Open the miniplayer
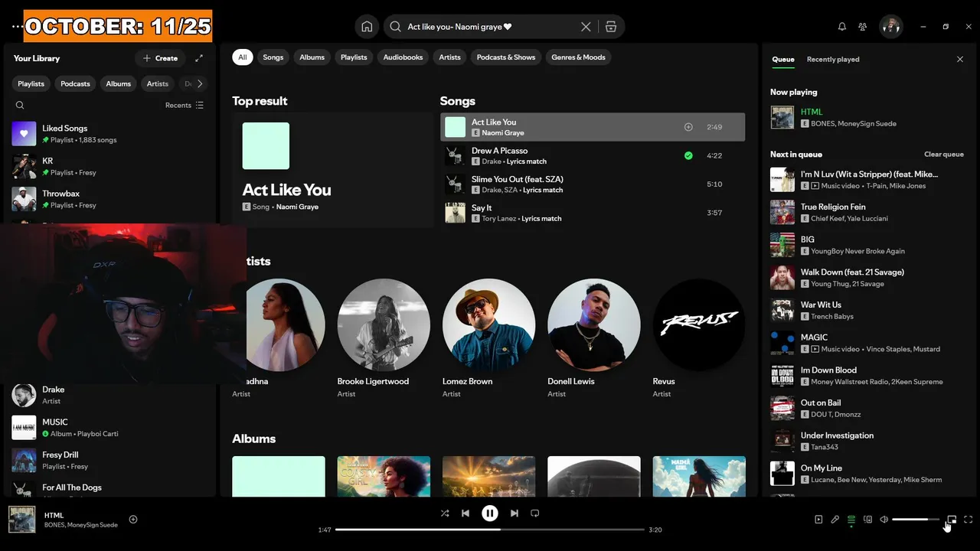Image resolution: width=980 pixels, height=551 pixels. pyautogui.click(x=952, y=520)
